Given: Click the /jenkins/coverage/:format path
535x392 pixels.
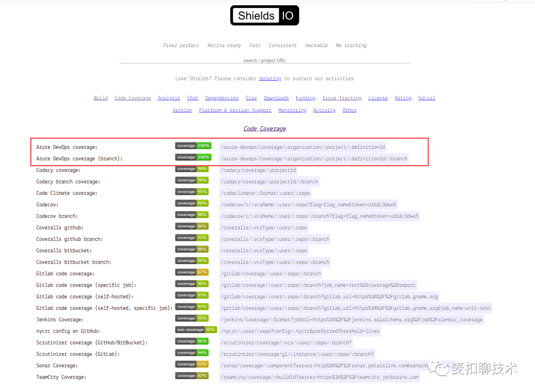Looking at the screenshot, I should click(351, 320).
